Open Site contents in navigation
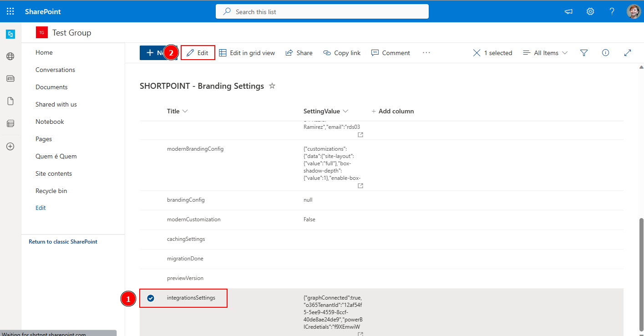This screenshot has width=644, height=336. tap(54, 173)
